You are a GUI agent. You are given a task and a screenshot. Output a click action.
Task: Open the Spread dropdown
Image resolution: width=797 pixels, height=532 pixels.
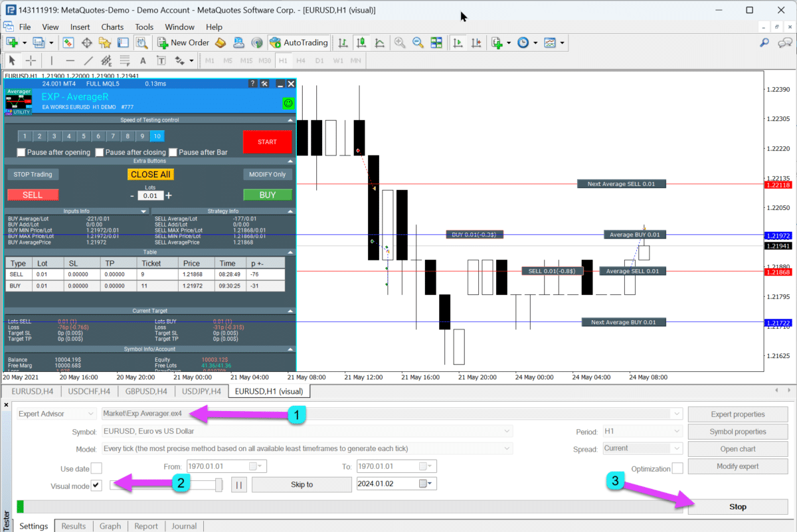pyautogui.click(x=642, y=449)
